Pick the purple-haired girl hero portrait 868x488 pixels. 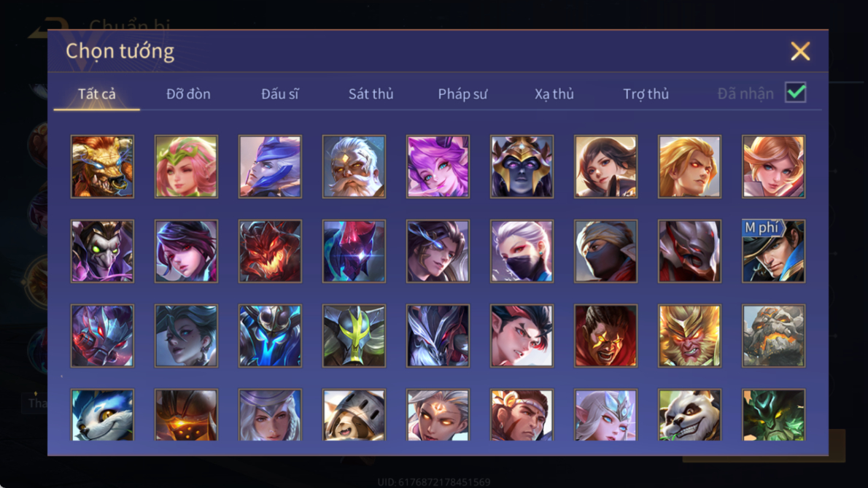coord(438,166)
